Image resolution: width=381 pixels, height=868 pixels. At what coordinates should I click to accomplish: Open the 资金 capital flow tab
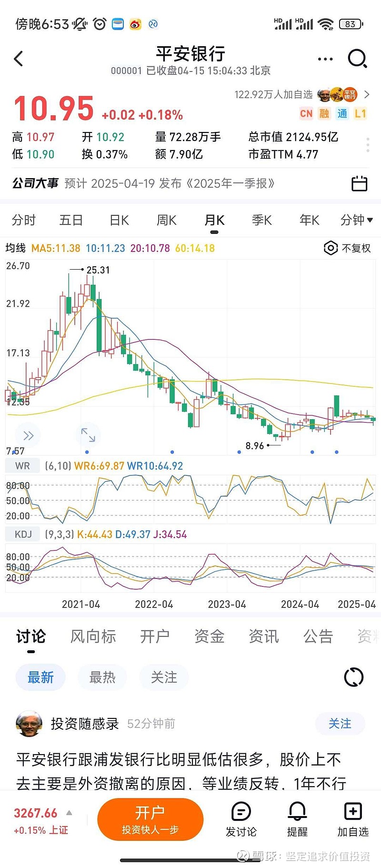click(x=209, y=636)
